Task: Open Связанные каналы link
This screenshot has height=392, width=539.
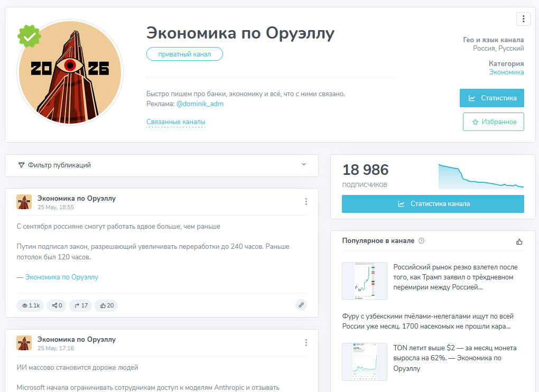Action: 175,122
